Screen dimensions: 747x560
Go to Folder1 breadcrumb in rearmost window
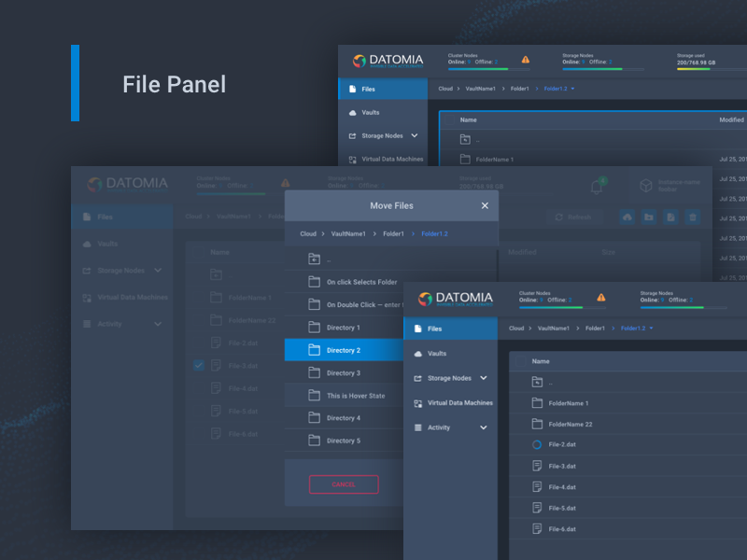tap(520, 89)
